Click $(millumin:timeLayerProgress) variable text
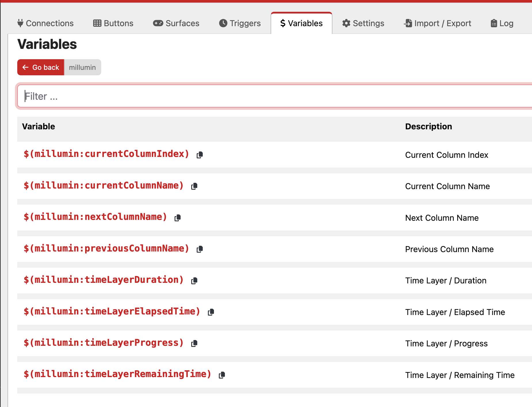Screen dimensions: 532x407 click(x=104, y=343)
